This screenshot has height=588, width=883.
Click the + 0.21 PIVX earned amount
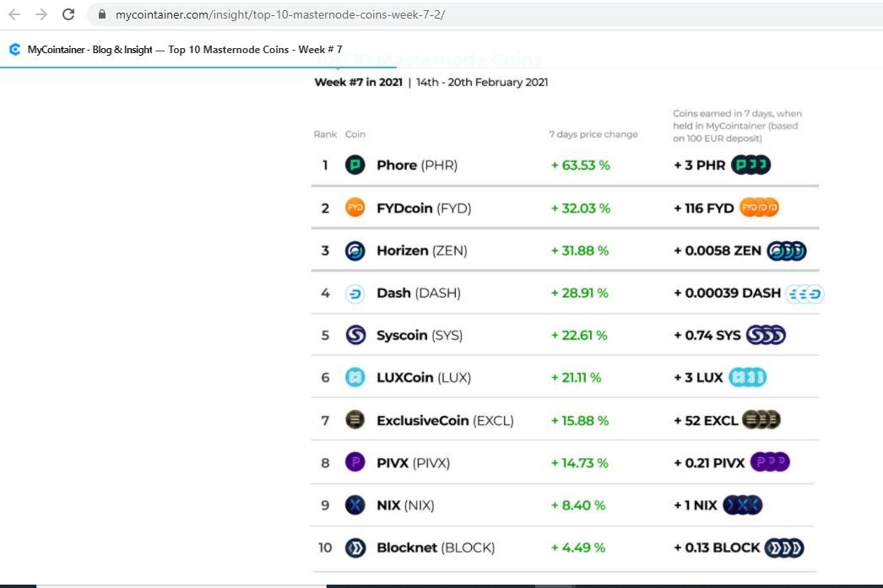tap(709, 463)
